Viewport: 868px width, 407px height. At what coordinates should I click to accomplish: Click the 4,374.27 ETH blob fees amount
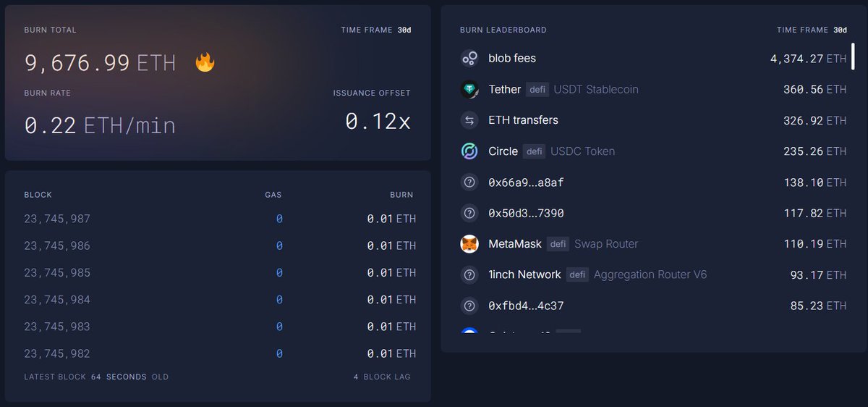(808, 59)
